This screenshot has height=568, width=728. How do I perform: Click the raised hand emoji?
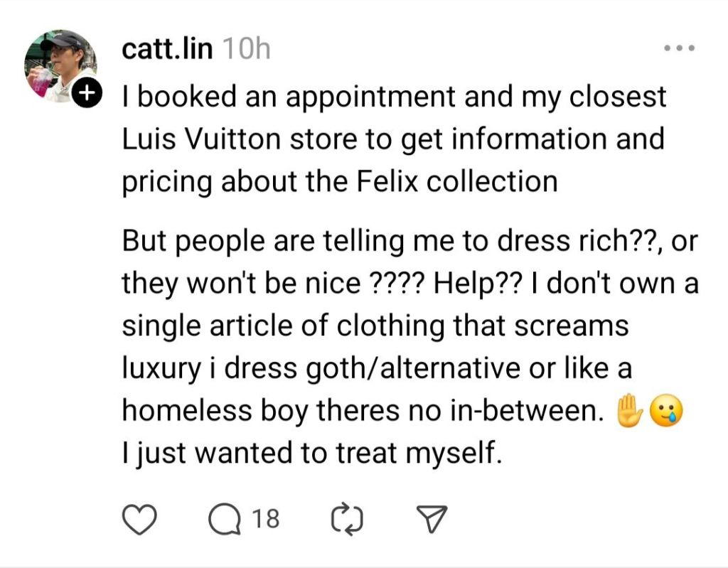tap(628, 411)
